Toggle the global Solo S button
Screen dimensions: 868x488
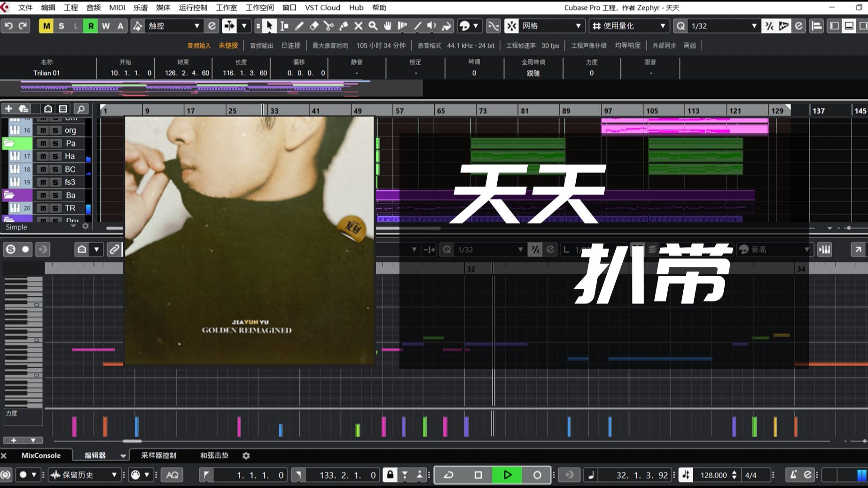[x=61, y=26]
